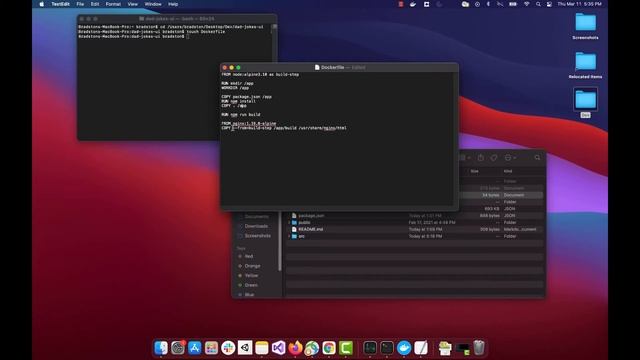
Task: Open the Edit menu
Action: tap(95, 4)
